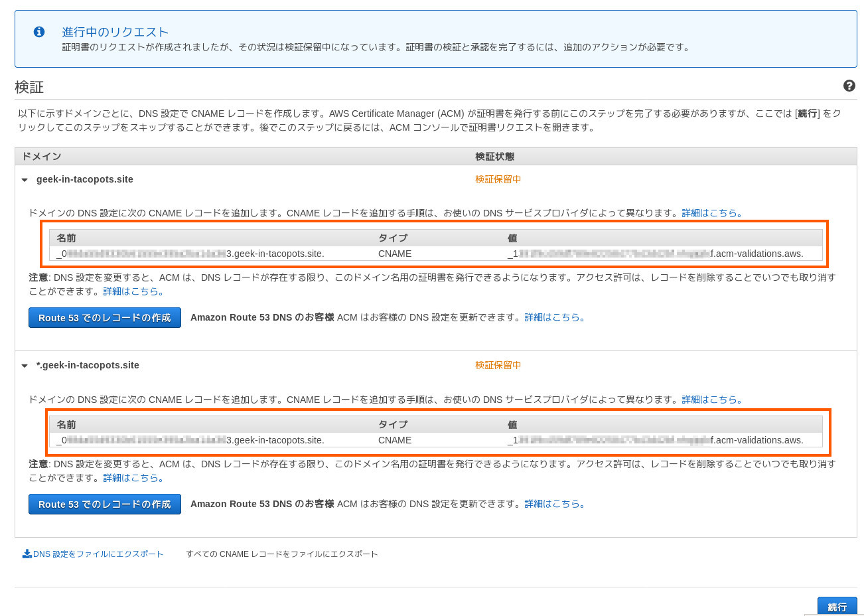Click the 検証状態 column header
This screenshot has width=864, height=616.
[495, 156]
